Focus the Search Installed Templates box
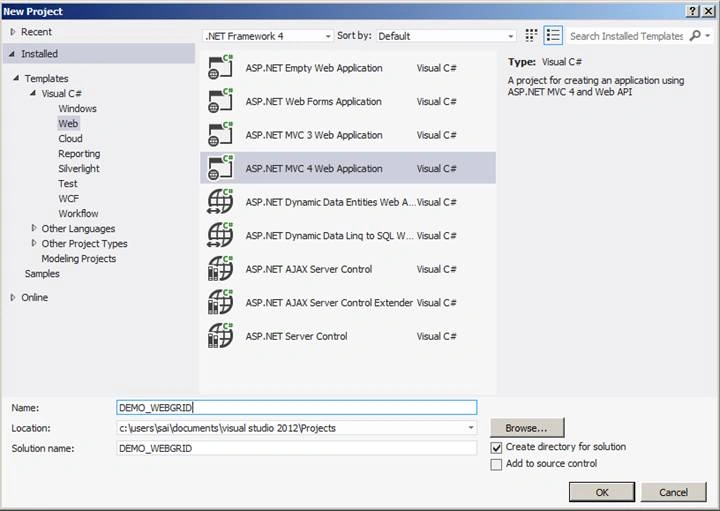720x511 pixels. tap(626, 36)
